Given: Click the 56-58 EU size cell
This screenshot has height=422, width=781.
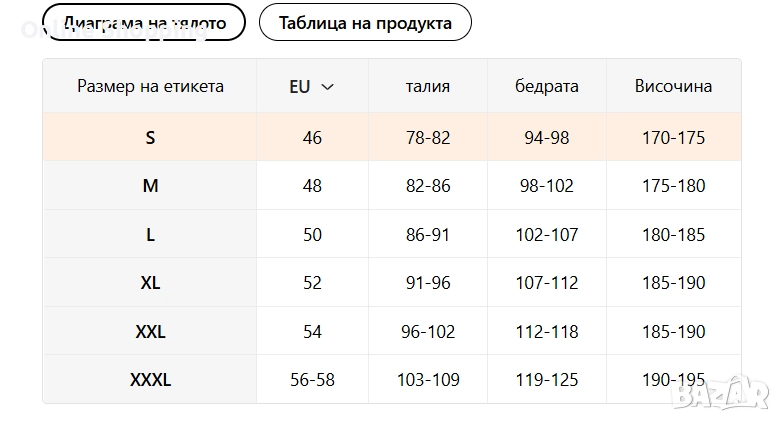Looking at the screenshot, I should (x=312, y=380).
